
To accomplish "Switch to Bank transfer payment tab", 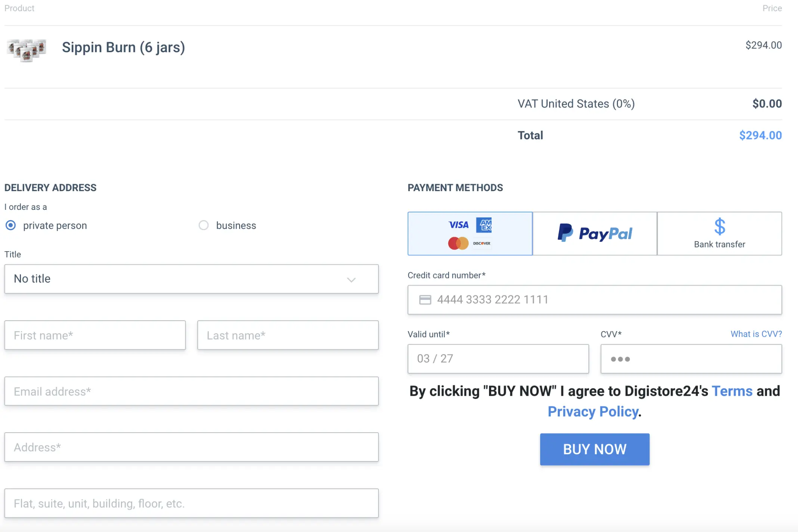I will 720,234.
